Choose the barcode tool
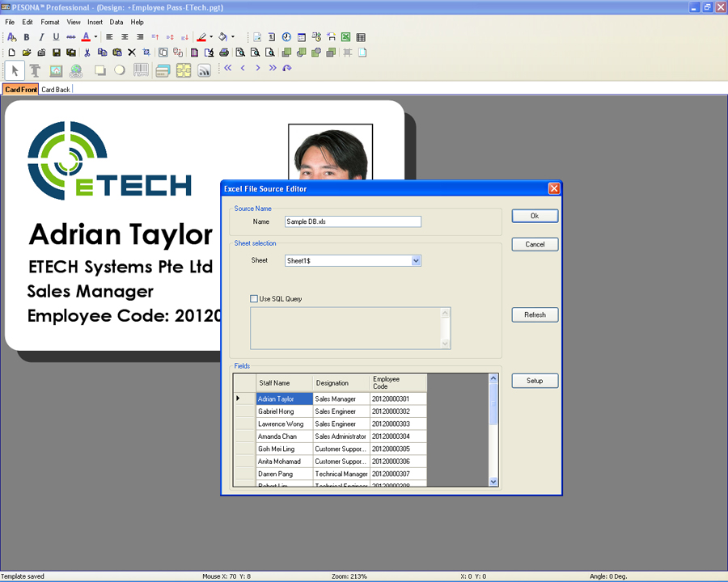 click(141, 70)
